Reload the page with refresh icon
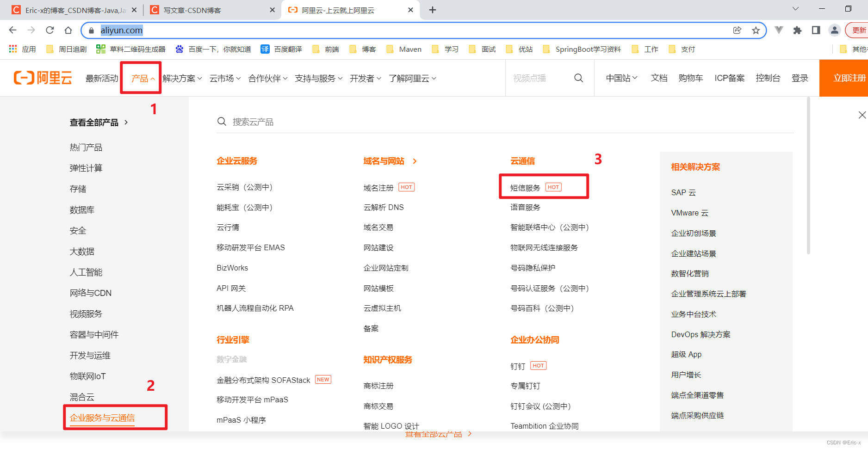 tap(50, 30)
